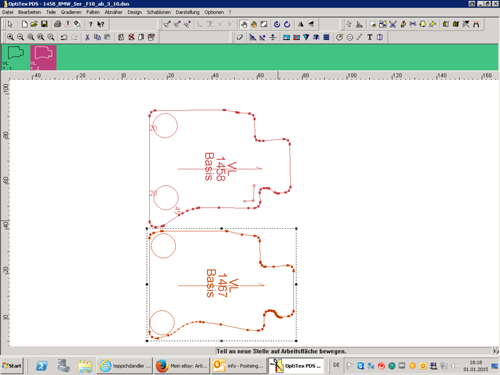
Task: Delete with the red X icon
Action: coord(131,37)
